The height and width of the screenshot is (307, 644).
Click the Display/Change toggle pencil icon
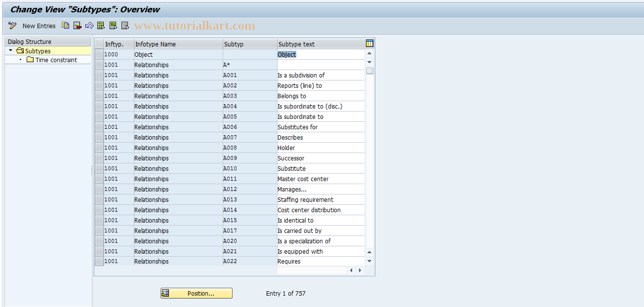coord(12,26)
